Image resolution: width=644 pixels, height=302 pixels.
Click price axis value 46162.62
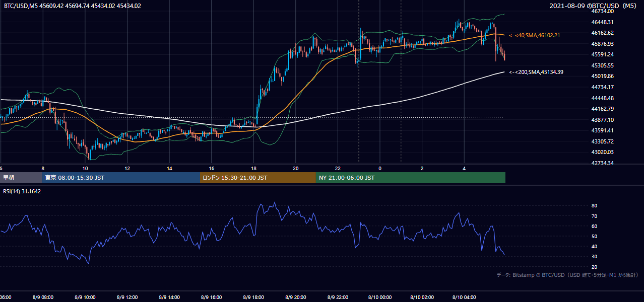602,33
